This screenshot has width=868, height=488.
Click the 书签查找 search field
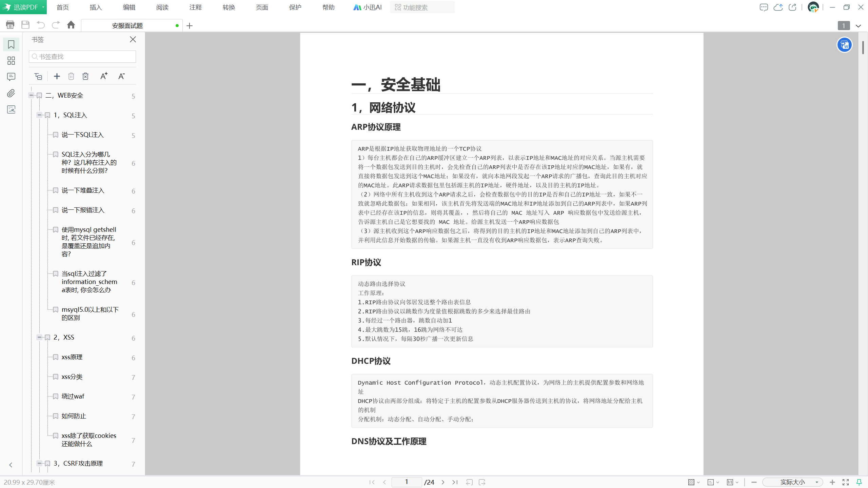(x=82, y=57)
